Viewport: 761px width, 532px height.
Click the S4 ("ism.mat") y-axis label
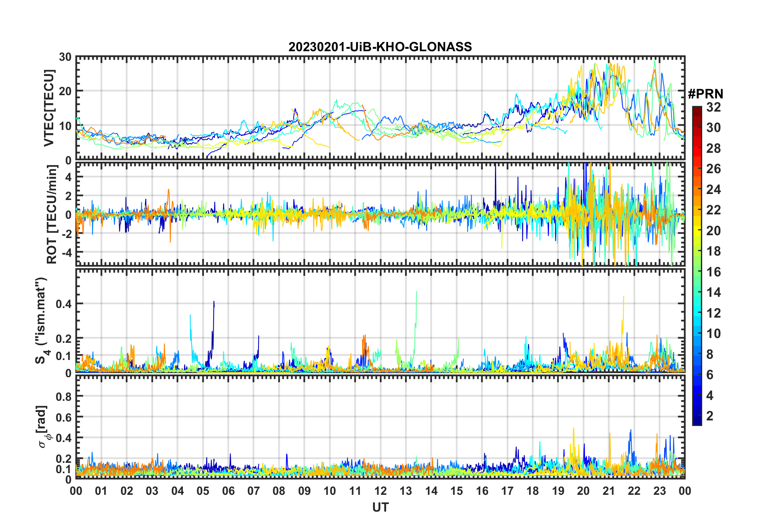click(x=42, y=321)
